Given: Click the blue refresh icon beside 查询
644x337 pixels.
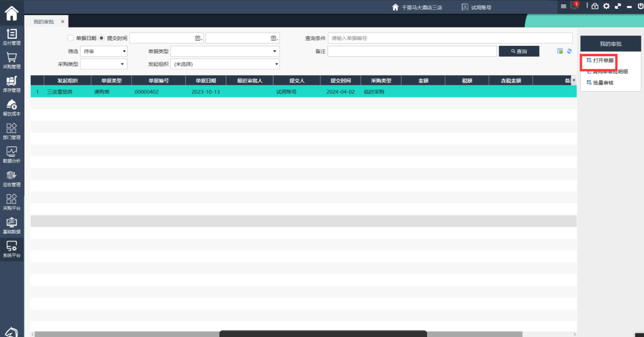Looking at the screenshot, I should tap(569, 51).
